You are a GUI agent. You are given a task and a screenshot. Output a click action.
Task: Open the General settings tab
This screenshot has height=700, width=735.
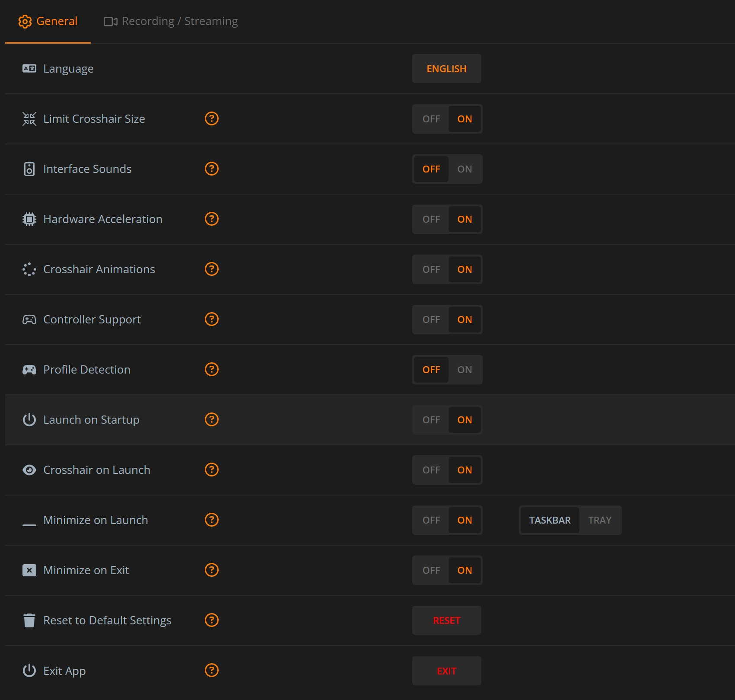(x=48, y=21)
